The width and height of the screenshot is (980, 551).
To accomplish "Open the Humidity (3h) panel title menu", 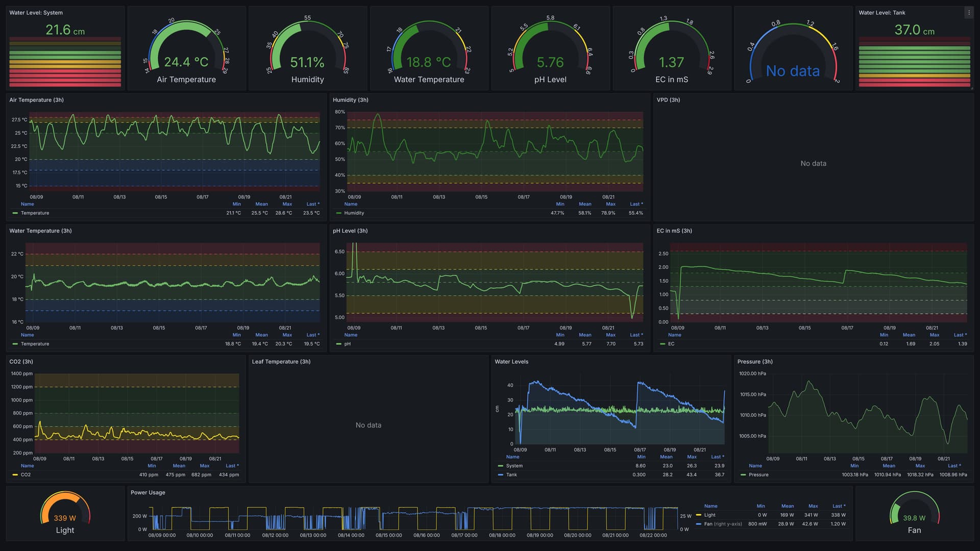I will click(350, 100).
